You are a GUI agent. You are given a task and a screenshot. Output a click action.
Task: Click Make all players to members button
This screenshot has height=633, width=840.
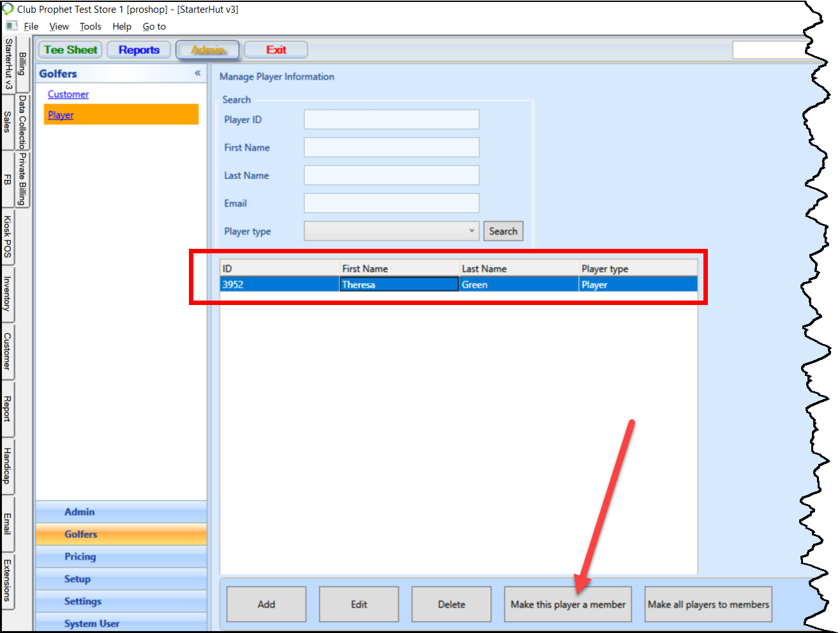coord(708,604)
